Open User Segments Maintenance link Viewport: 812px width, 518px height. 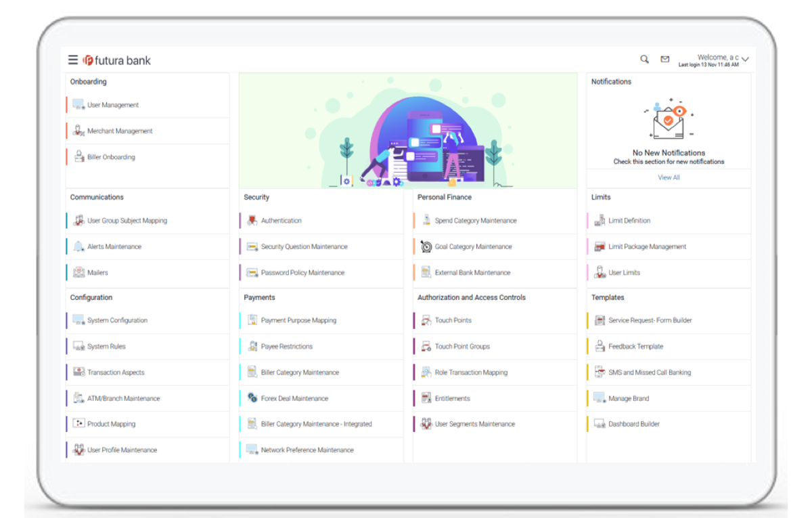[475, 424]
